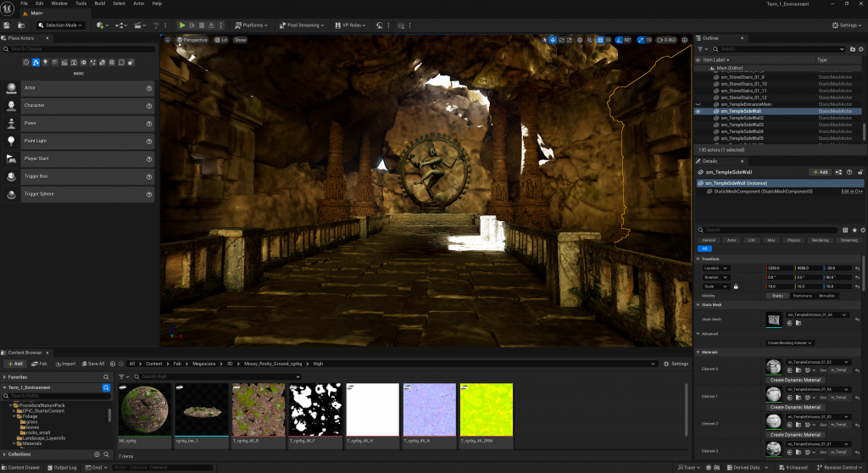868x473 pixels.
Task: Set Mobility to Static
Action: tap(777, 296)
